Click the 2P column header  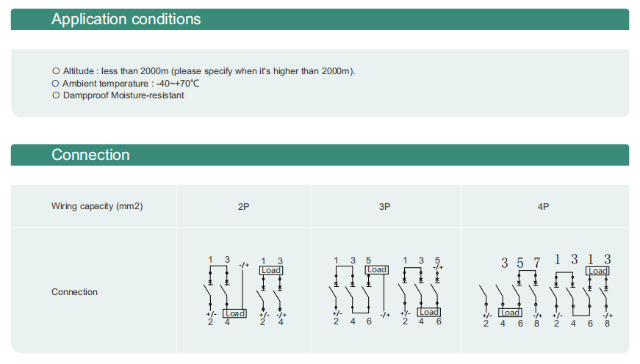click(244, 207)
